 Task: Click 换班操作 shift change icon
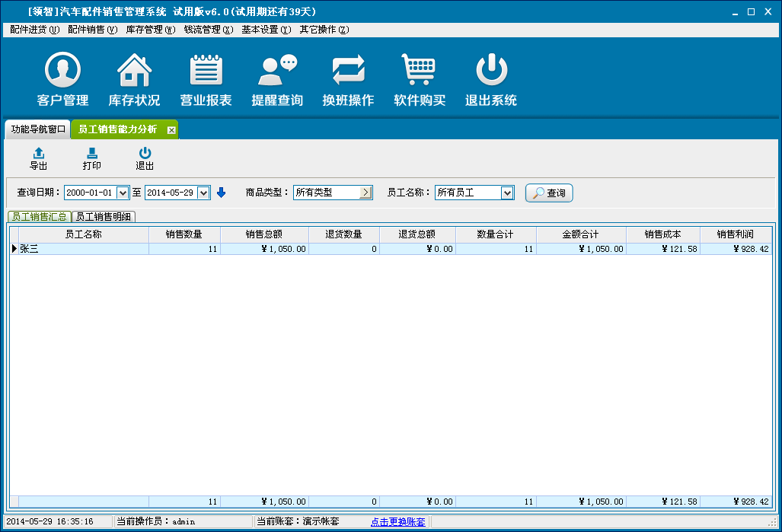pos(349,71)
